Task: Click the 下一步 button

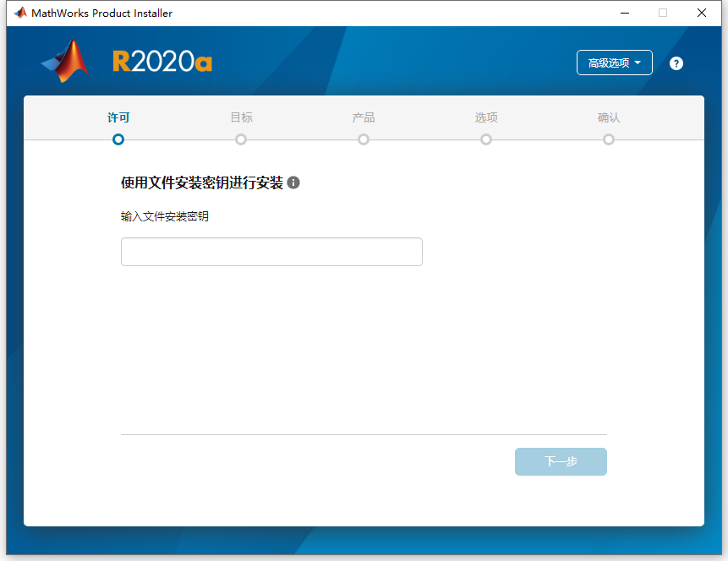Action: pos(561,461)
